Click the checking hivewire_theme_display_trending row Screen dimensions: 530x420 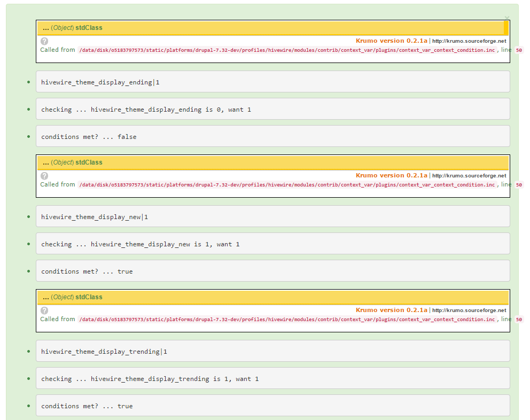[150, 378]
